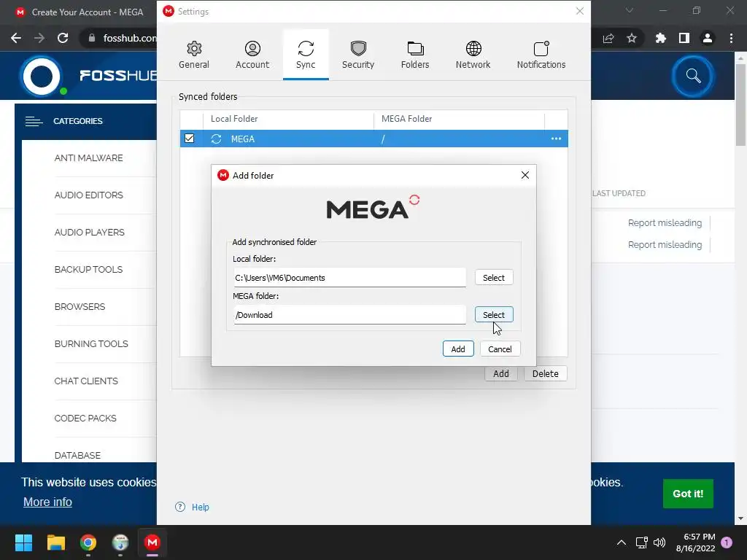
Task: Open notification badge in taskbar corner
Action: point(727,542)
